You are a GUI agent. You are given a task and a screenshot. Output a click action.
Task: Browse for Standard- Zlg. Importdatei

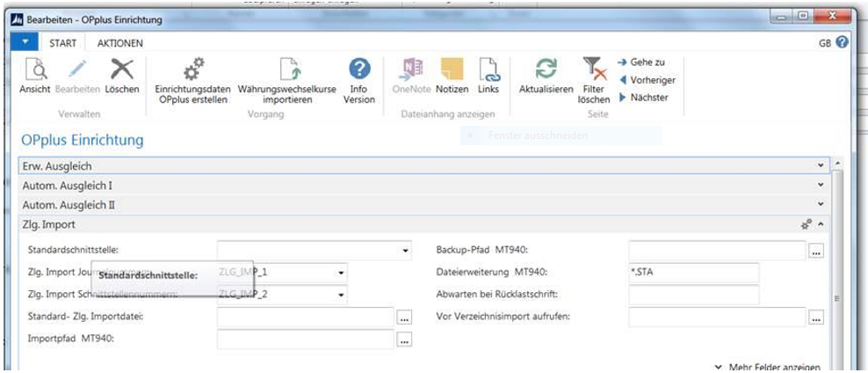click(x=405, y=318)
